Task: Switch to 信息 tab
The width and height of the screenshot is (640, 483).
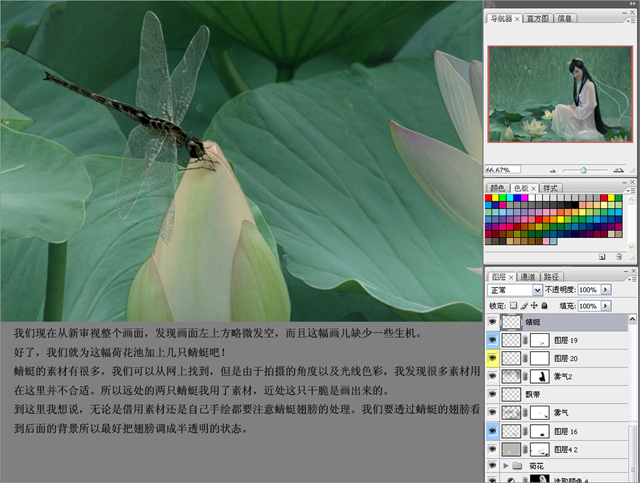Action: tap(565, 18)
